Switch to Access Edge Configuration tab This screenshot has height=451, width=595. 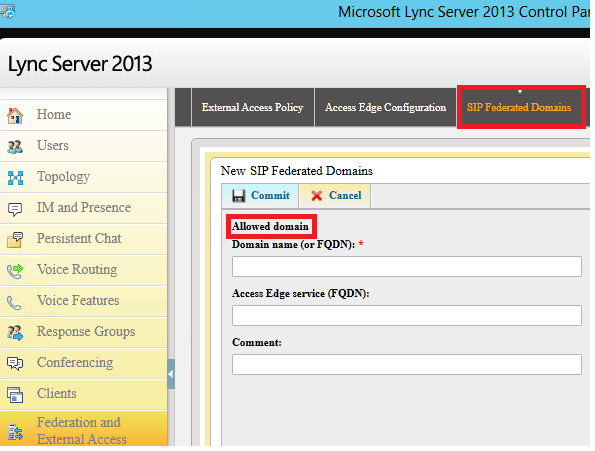(x=386, y=107)
